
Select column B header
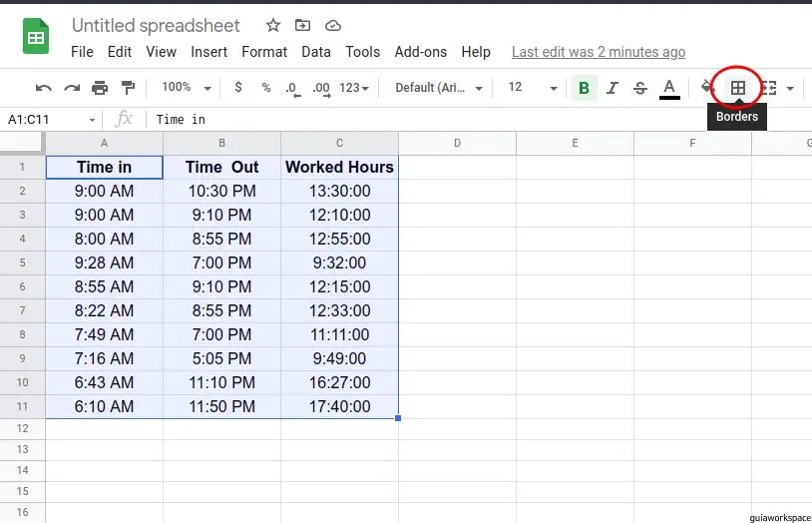coord(221,143)
